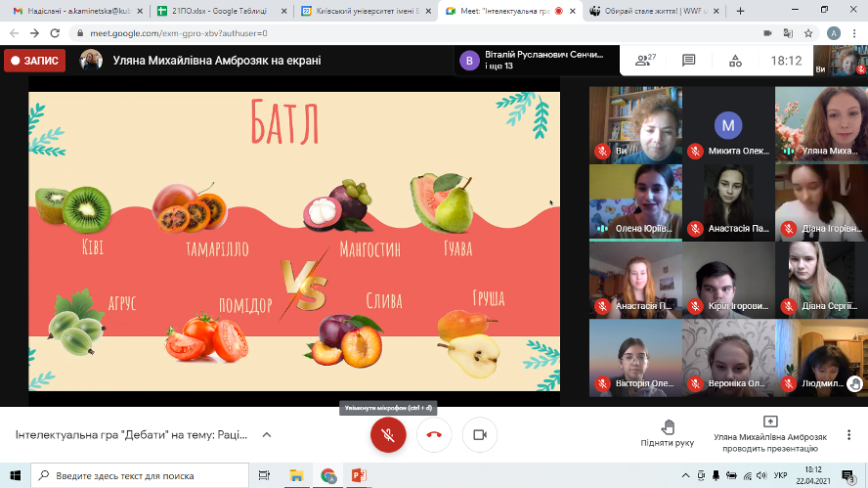
Task: Select Діана Ігорівн... participant video tile
Action: point(821,202)
